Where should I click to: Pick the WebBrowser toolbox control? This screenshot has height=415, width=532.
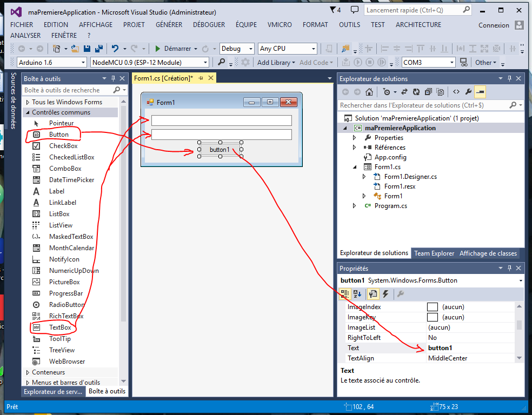[x=67, y=362]
